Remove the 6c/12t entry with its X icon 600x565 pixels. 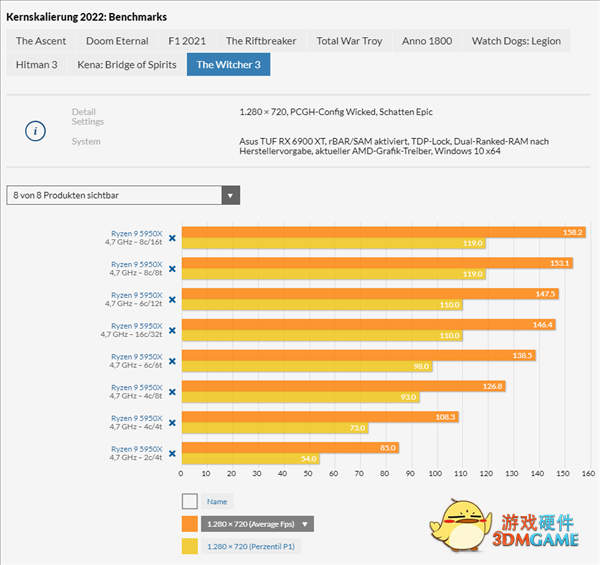(172, 300)
